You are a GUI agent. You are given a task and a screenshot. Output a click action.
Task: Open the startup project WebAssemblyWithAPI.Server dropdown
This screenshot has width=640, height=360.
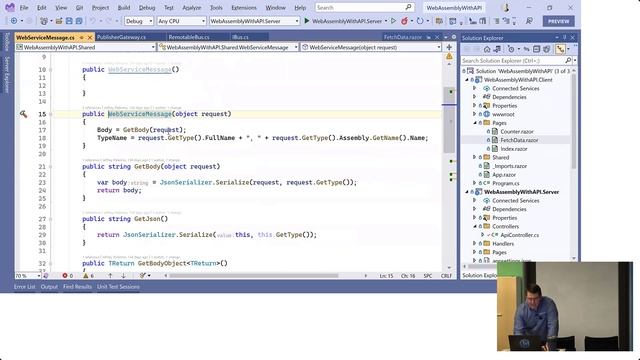pos(255,21)
